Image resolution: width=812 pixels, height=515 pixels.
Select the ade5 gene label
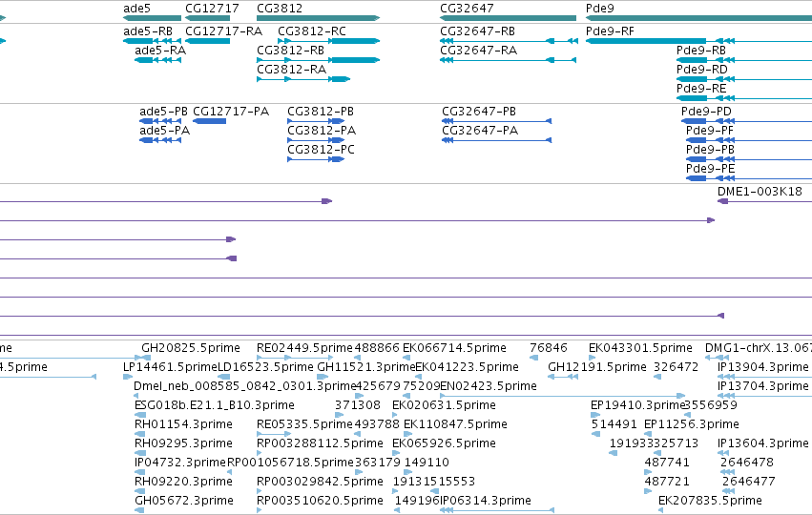[136, 9]
